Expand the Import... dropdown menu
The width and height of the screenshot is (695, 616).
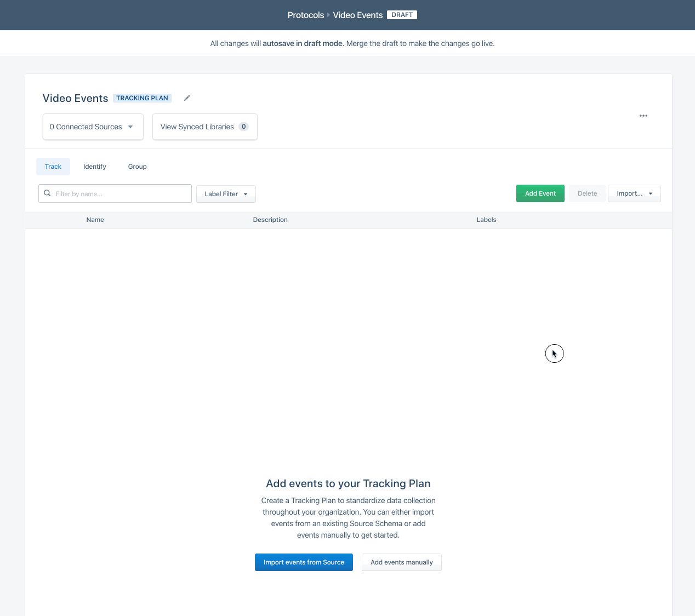[x=634, y=193]
